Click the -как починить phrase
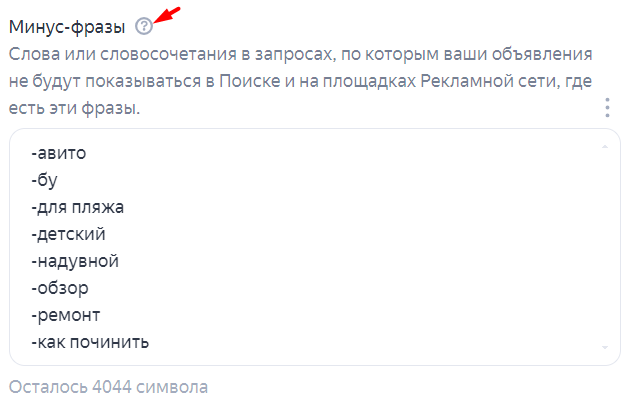Viewport: 629px width, 407px height. point(90,342)
